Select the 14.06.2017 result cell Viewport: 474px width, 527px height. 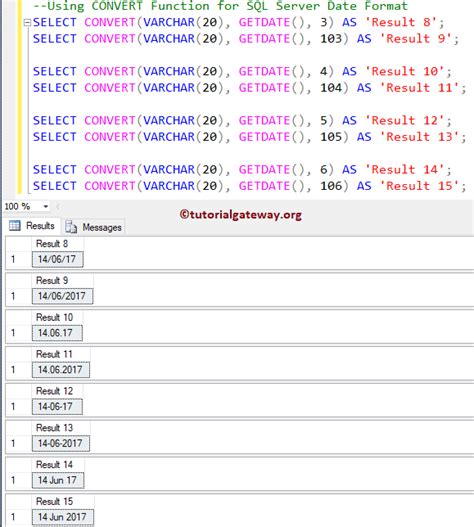[61, 370]
